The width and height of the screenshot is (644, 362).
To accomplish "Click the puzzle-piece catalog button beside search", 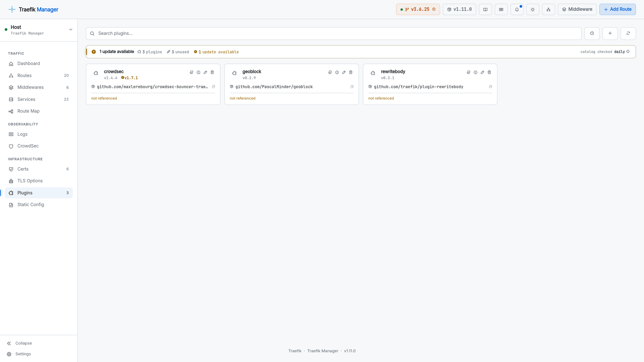I will coord(592,33).
